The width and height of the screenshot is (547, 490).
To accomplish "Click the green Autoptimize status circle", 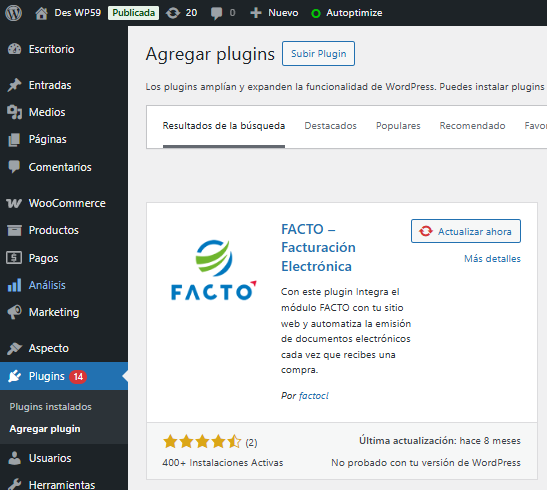I will tap(316, 14).
